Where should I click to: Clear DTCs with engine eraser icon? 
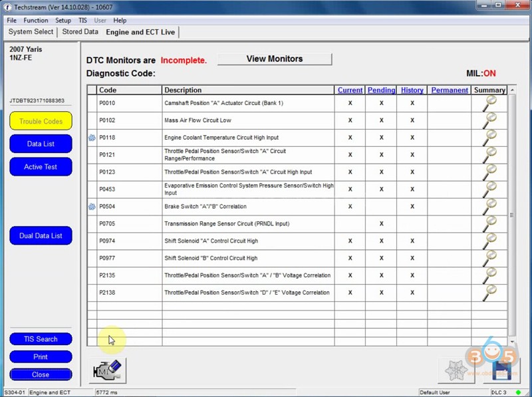click(108, 370)
